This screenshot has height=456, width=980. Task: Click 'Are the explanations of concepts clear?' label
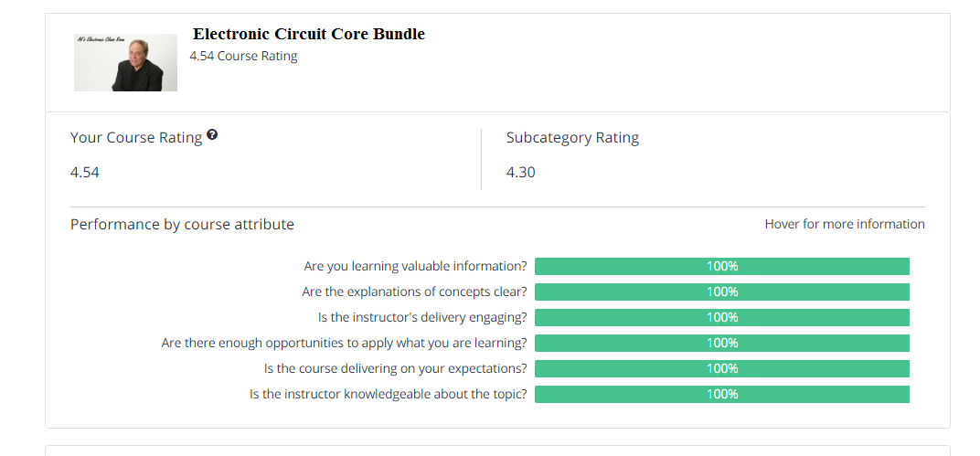(414, 292)
